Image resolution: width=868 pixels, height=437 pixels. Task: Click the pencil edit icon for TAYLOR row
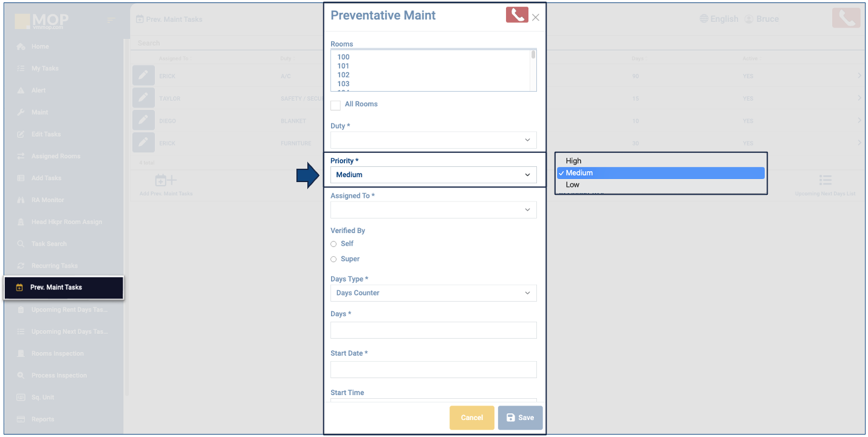(x=143, y=98)
